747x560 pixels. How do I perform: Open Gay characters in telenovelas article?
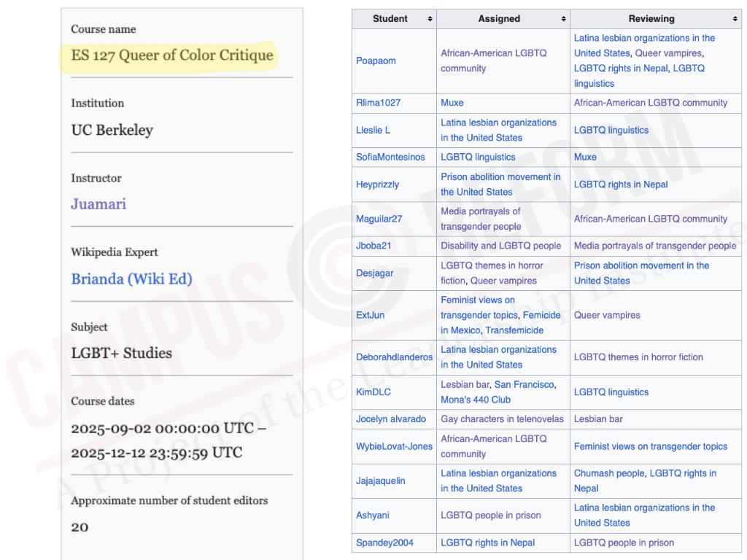[502, 419]
